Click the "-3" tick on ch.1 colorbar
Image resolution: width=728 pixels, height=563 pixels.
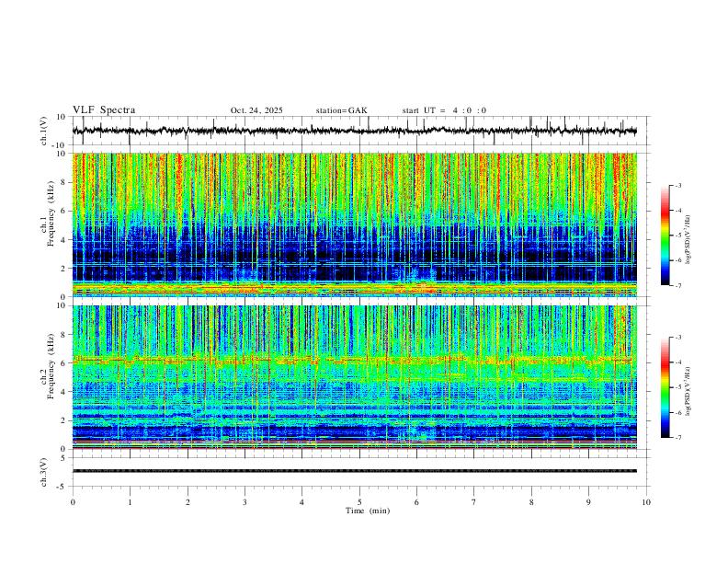pyautogui.click(x=677, y=185)
